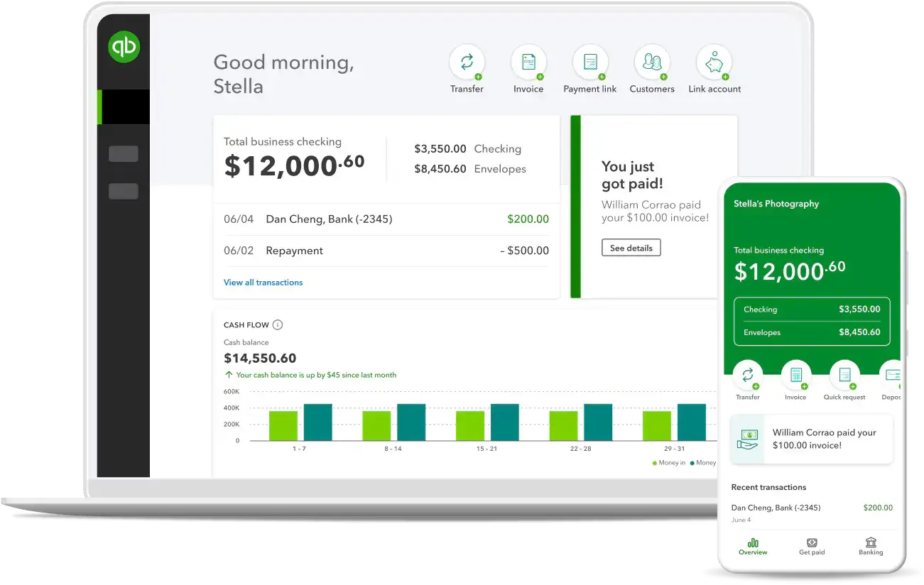Open the Payment link tool
This screenshot has height=585, width=924.
tap(590, 62)
